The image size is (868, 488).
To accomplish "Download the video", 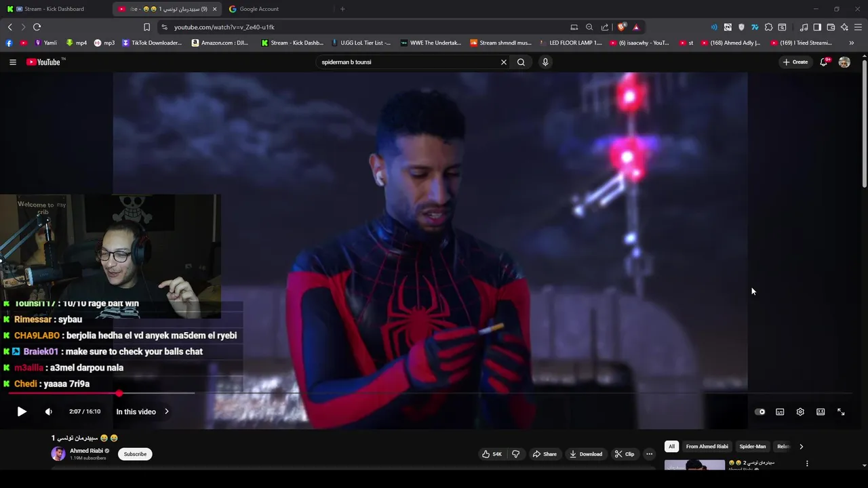I will pos(586,454).
